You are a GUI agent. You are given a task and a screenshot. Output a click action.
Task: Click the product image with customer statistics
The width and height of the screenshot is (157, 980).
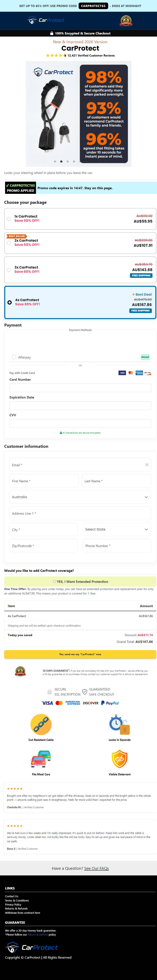point(79,114)
